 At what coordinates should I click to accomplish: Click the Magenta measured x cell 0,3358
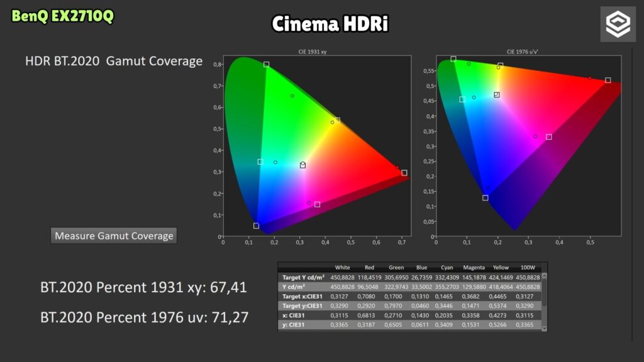pos(470,315)
